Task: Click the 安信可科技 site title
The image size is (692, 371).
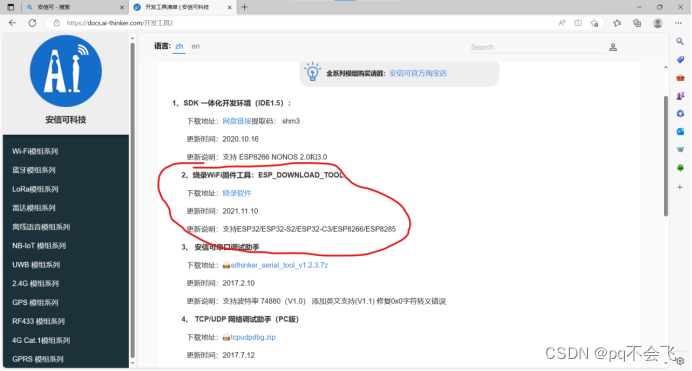Action: coord(66,120)
